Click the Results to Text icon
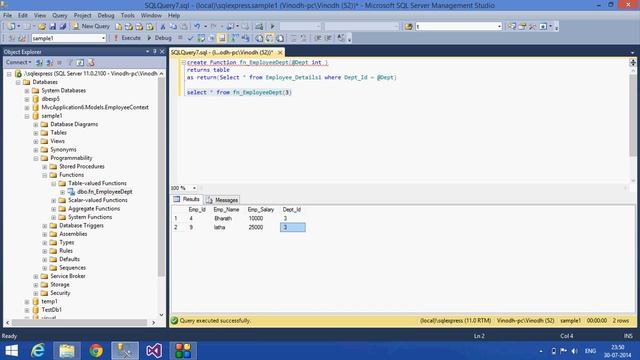640x360 pixels. tap(259, 38)
